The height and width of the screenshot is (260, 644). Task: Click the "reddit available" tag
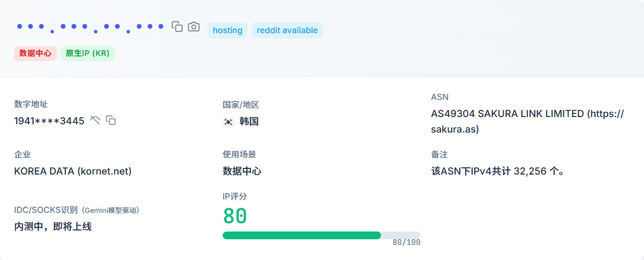click(287, 30)
